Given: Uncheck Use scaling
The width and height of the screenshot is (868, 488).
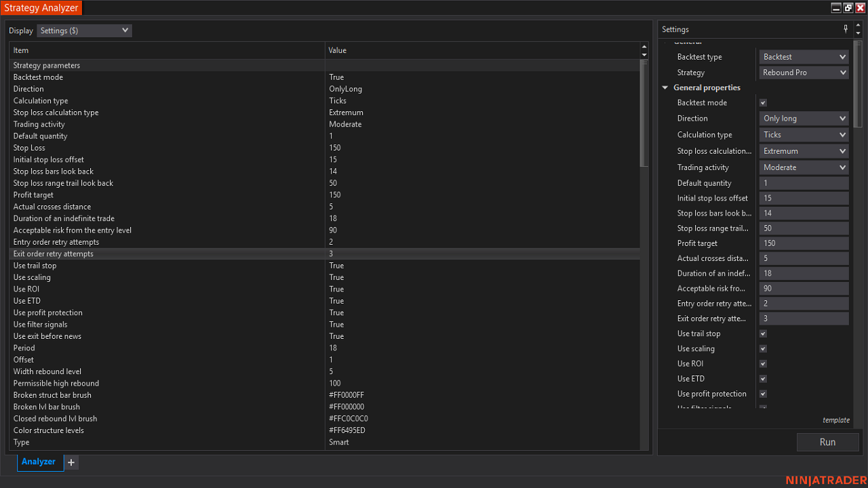Looking at the screenshot, I should [763, 349].
